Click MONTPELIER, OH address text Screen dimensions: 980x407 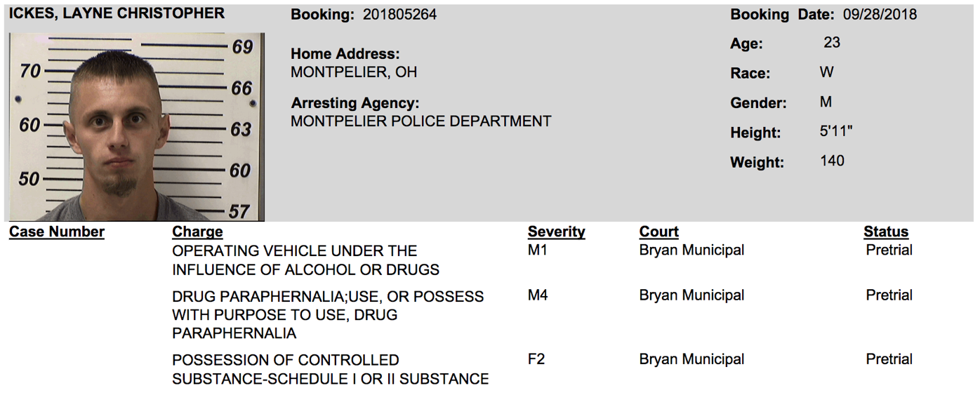[354, 72]
